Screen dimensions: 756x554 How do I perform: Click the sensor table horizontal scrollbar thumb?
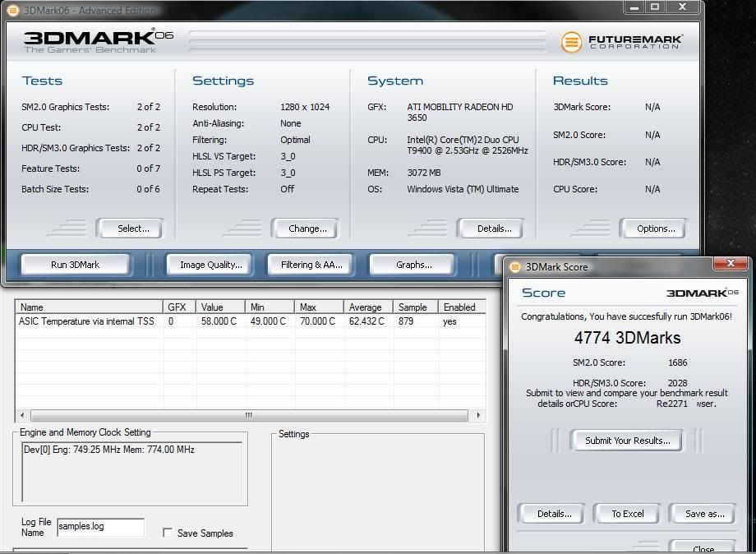(x=249, y=415)
